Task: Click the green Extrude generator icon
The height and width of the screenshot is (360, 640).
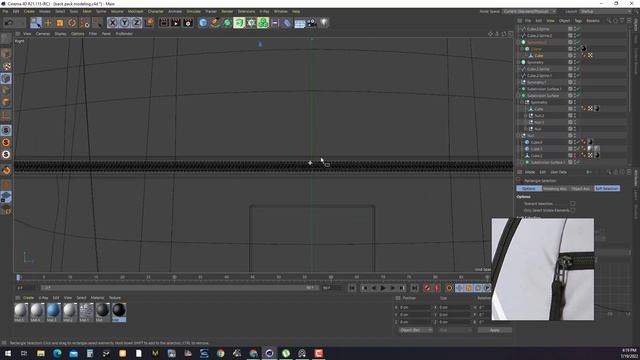Action: click(239, 23)
